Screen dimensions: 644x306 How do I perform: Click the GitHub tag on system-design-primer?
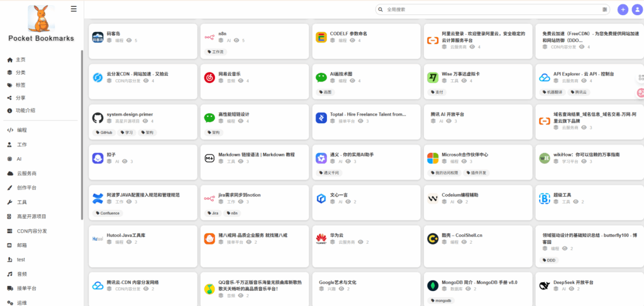104,133
